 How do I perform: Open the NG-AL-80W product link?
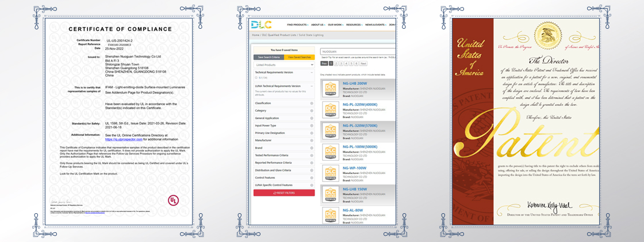[353, 210]
